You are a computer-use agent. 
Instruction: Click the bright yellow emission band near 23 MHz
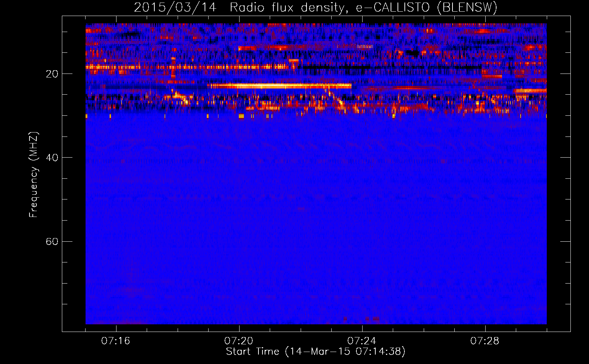click(280, 86)
